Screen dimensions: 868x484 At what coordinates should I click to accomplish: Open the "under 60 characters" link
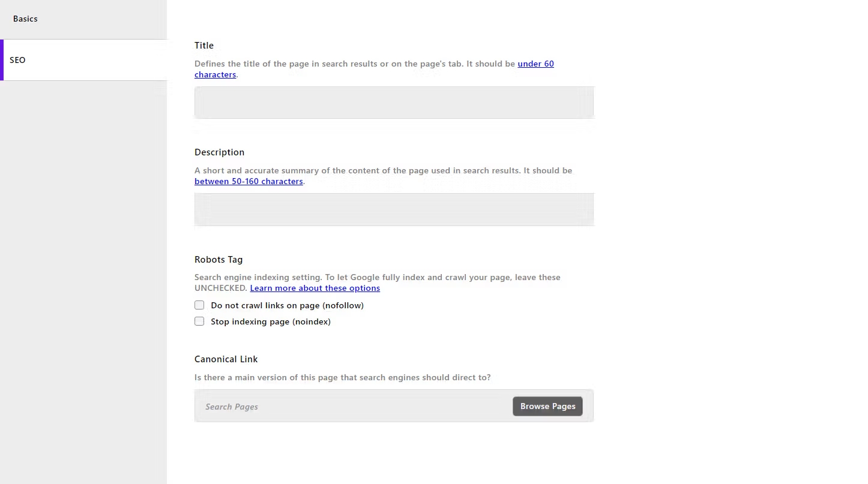click(535, 64)
